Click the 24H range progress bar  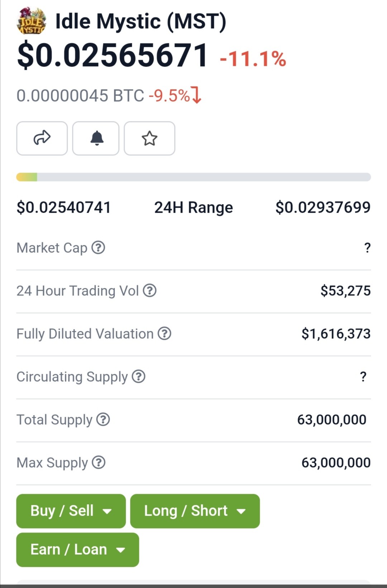[x=193, y=177]
